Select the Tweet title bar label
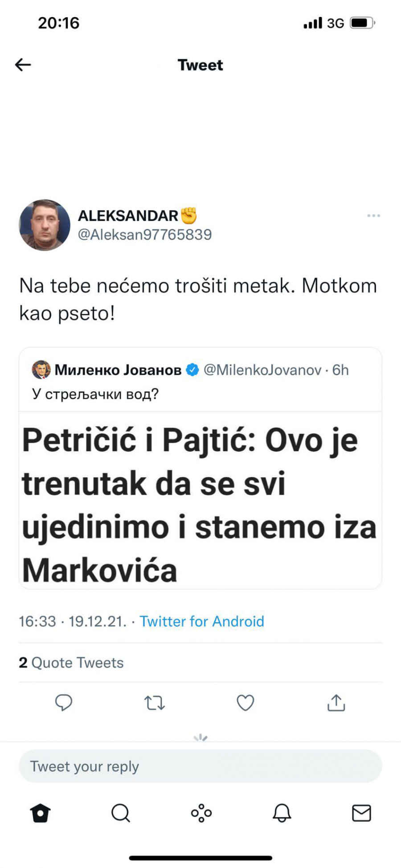401x868 pixels. [200, 65]
